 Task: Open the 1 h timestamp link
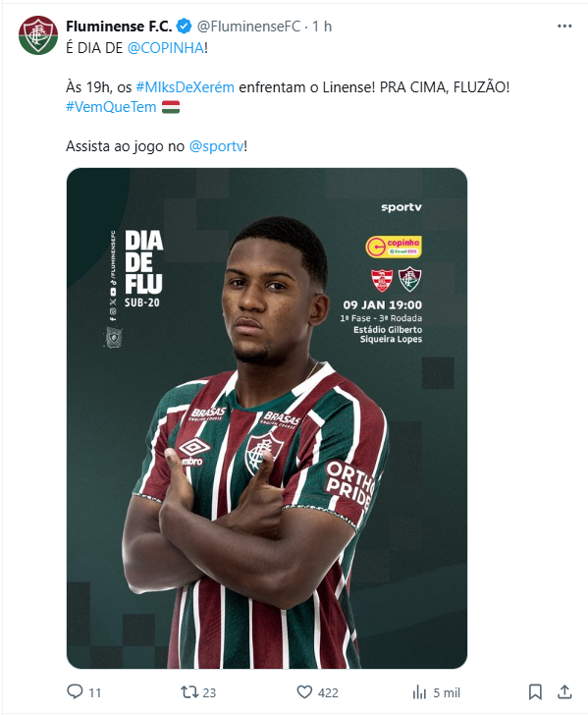[x=322, y=27]
